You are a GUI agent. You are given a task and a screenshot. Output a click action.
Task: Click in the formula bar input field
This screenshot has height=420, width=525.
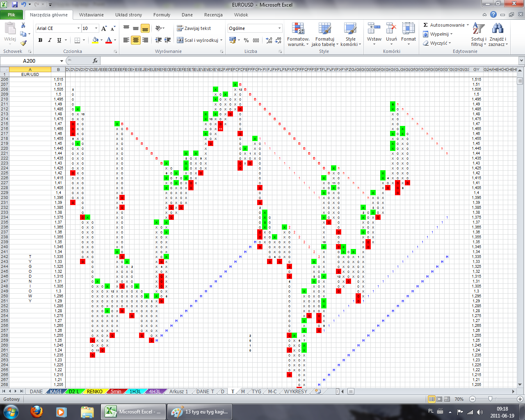click(x=287, y=61)
